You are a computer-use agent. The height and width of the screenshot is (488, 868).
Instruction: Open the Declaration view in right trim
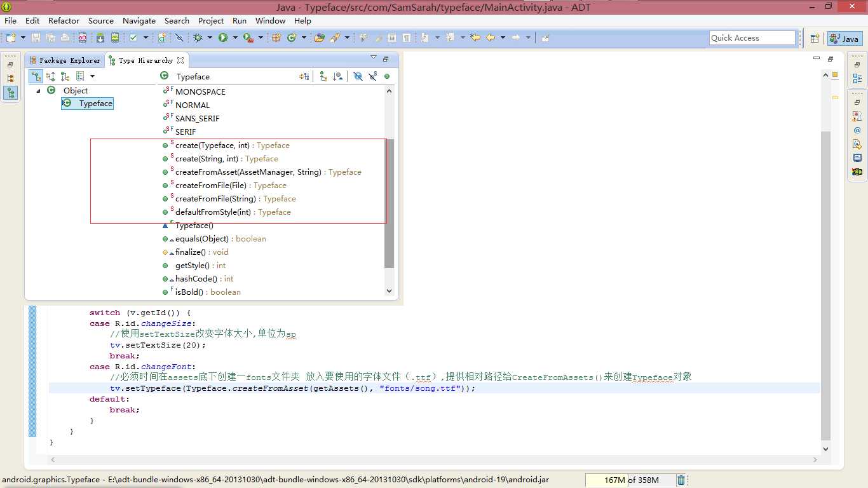pos(857,144)
